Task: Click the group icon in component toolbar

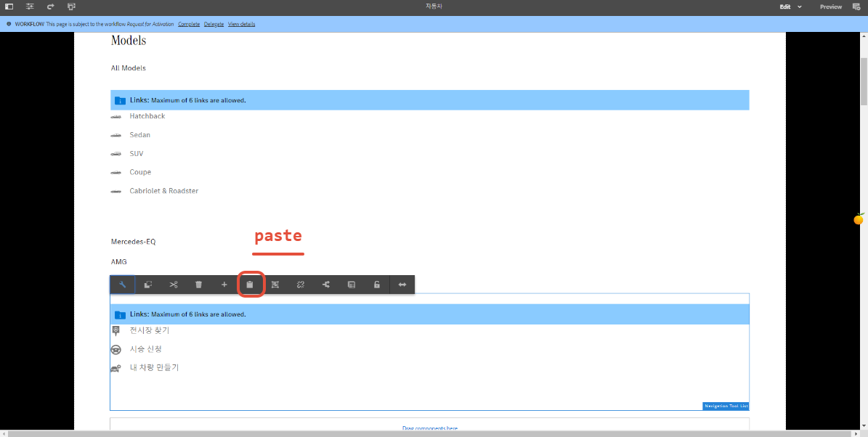Action: [275, 285]
